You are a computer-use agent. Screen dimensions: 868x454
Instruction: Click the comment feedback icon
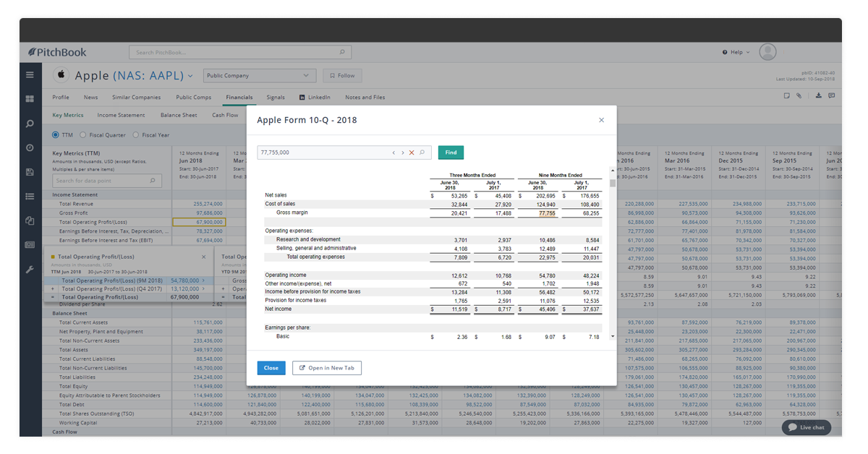[x=831, y=95]
